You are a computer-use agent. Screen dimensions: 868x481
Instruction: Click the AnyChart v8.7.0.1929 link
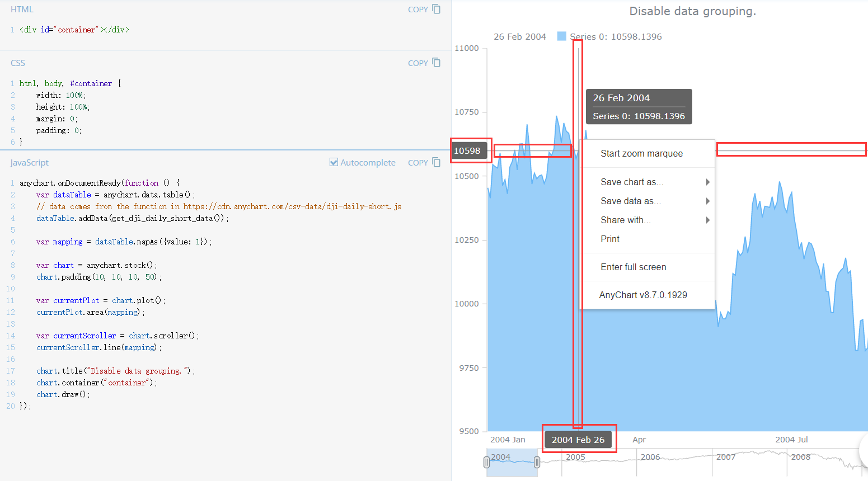pyautogui.click(x=644, y=295)
